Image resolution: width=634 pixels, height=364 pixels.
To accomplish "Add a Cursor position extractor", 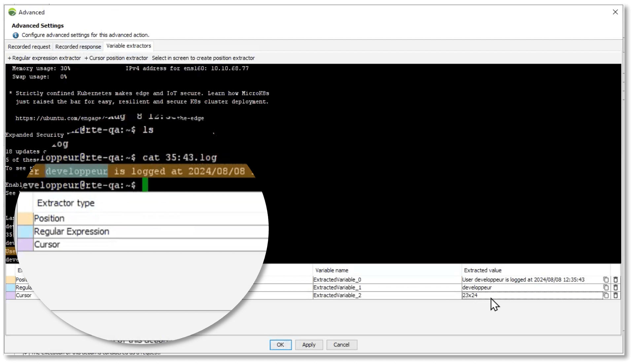I will coord(116,58).
